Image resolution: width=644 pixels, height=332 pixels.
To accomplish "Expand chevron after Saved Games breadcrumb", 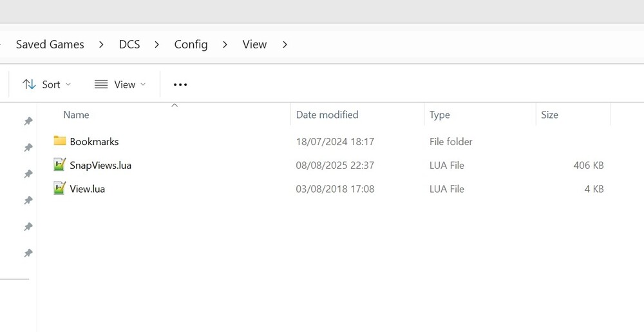I will click(102, 44).
